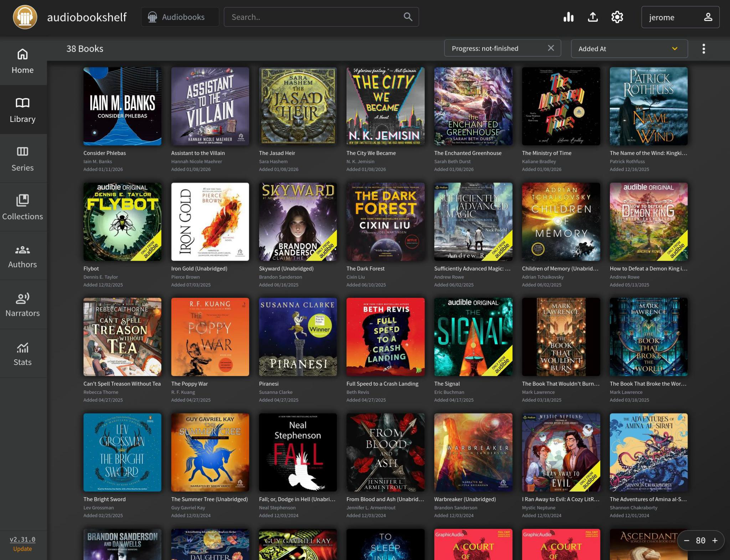Click the upload icon in header
The image size is (730, 560).
(x=592, y=17)
